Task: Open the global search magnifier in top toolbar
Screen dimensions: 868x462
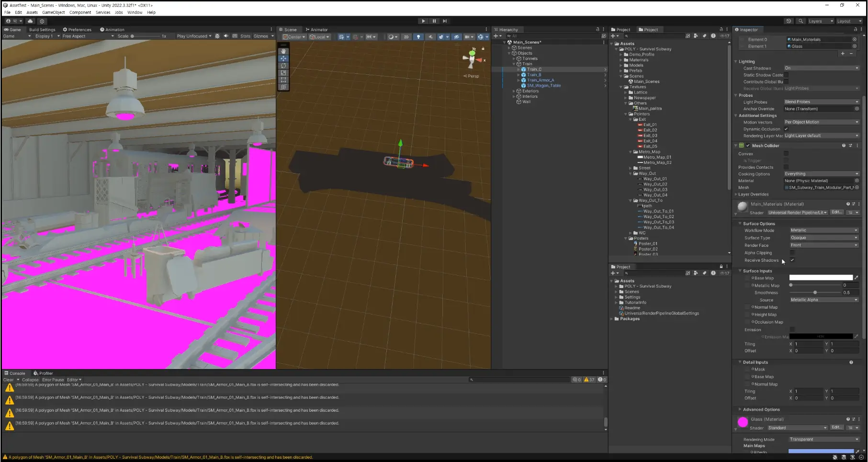Action: coord(800,21)
